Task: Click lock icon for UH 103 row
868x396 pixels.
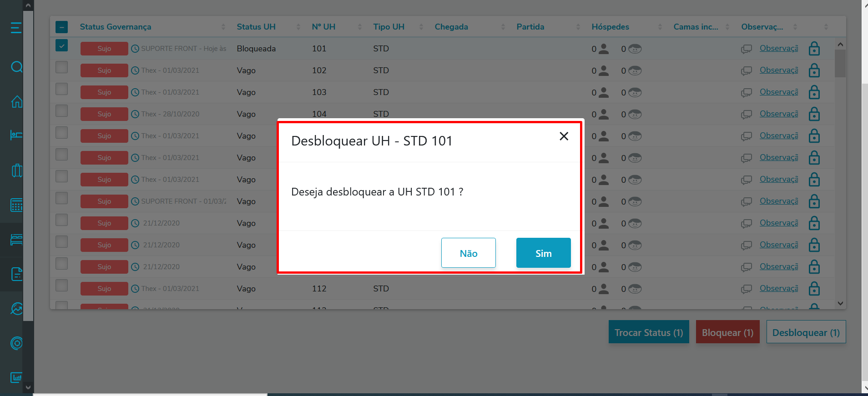Action: [814, 92]
